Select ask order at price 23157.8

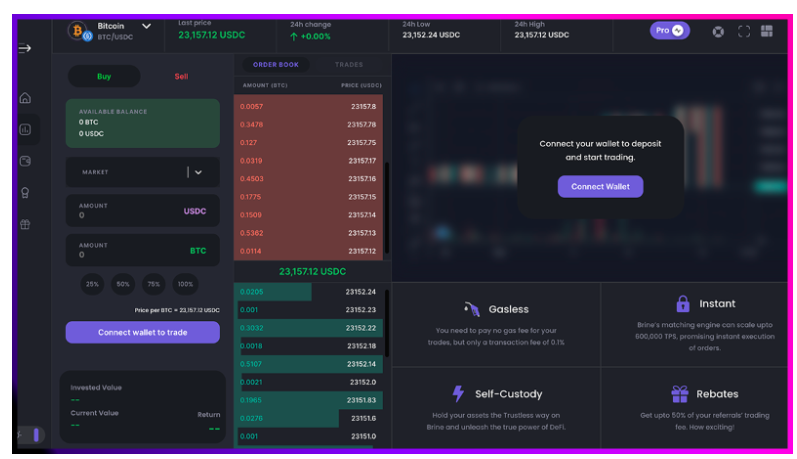(308, 106)
